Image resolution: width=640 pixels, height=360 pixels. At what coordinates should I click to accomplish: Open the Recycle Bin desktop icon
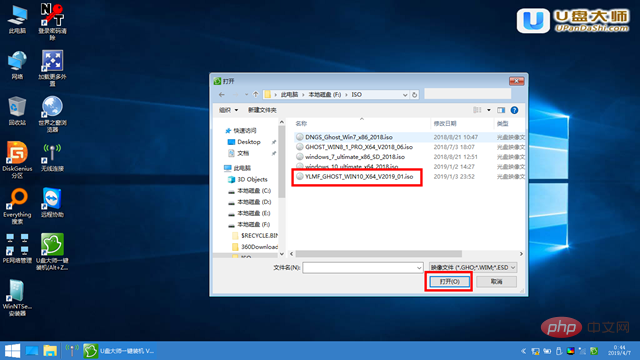(x=17, y=111)
